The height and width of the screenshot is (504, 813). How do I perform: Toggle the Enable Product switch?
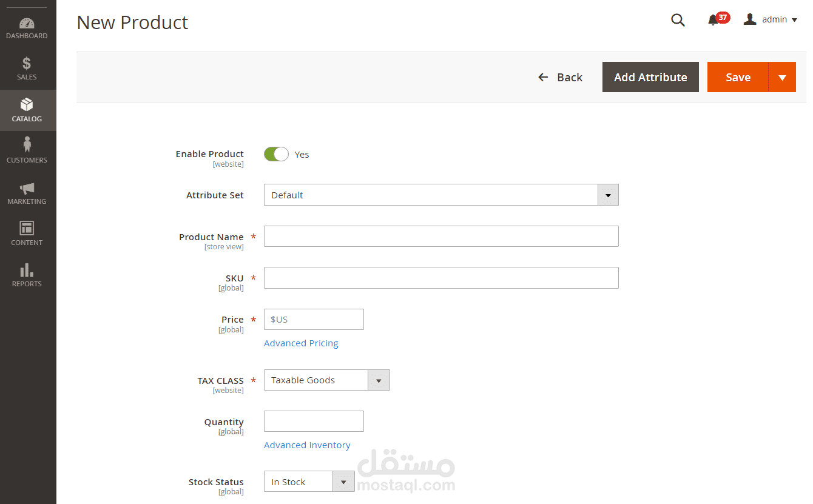click(x=276, y=154)
